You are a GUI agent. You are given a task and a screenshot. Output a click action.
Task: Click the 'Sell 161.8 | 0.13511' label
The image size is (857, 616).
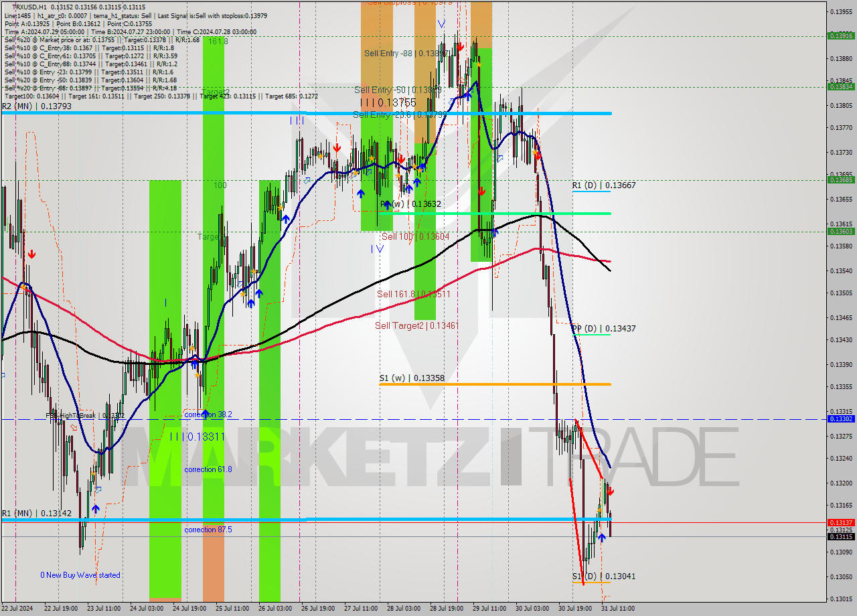pos(413,294)
